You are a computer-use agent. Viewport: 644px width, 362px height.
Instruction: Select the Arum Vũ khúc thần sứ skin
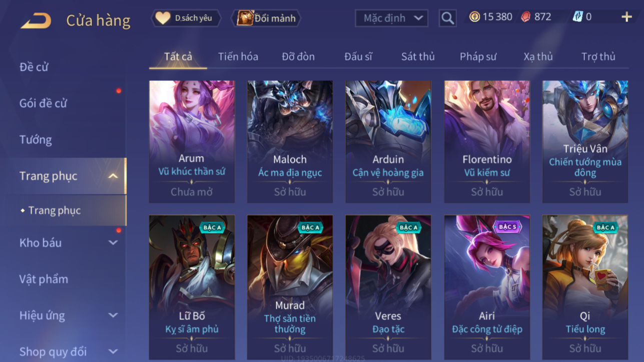(x=192, y=141)
